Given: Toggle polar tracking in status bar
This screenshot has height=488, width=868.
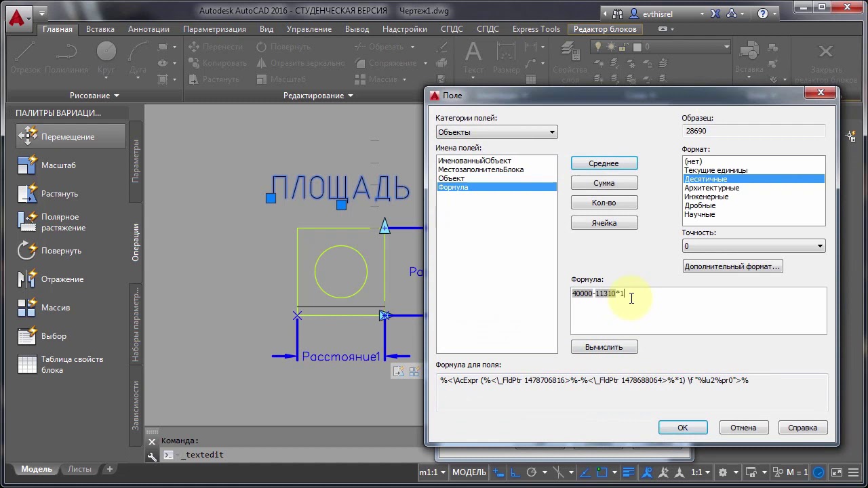Looking at the screenshot, I should coord(532,472).
